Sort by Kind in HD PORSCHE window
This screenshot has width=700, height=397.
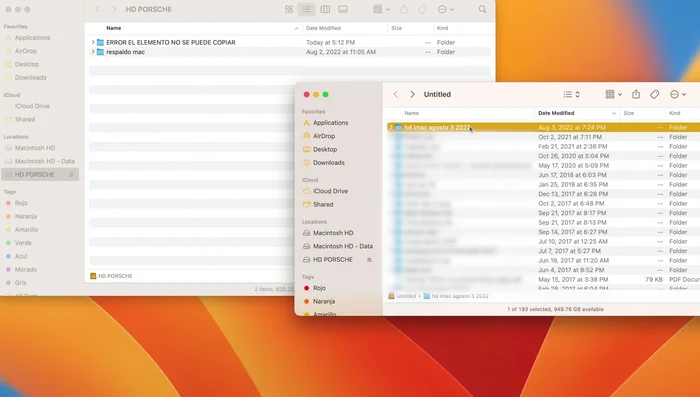(x=442, y=28)
